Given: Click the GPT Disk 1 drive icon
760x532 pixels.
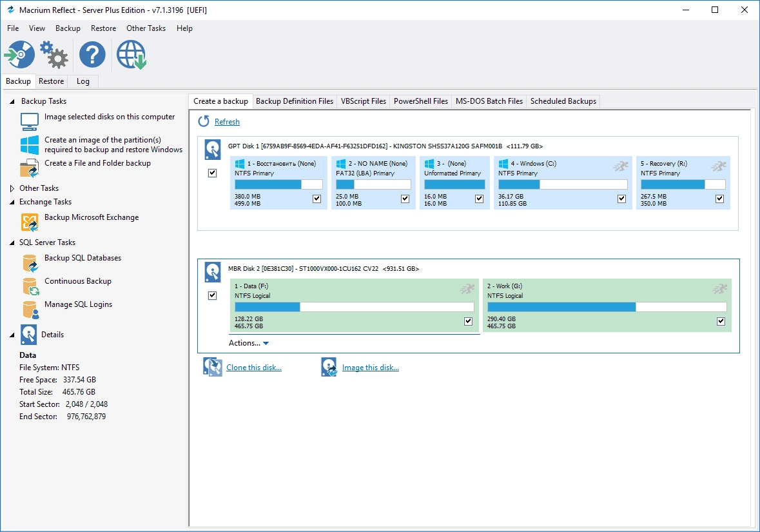Looking at the screenshot, I should point(212,150).
